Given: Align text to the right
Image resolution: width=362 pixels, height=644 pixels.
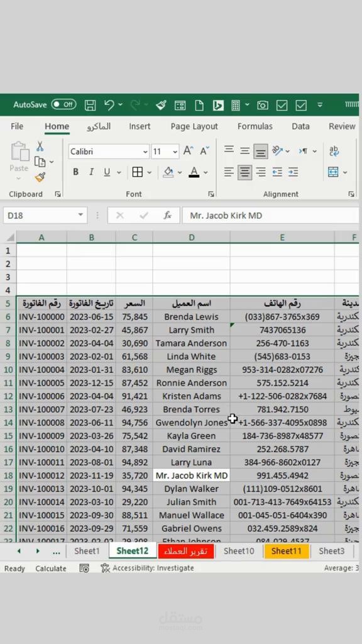Looking at the screenshot, I should (x=261, y=172).
